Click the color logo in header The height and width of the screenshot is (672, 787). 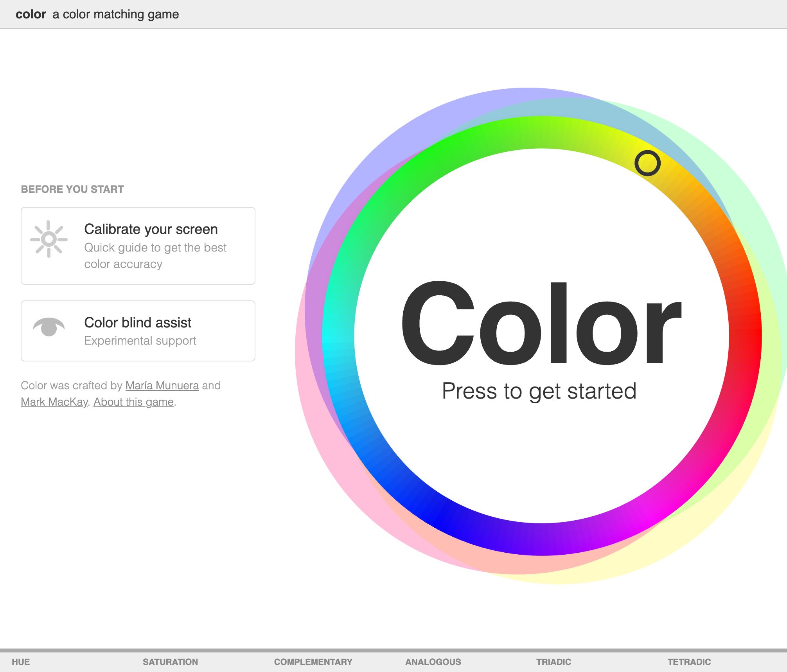(x=31, y=14)
